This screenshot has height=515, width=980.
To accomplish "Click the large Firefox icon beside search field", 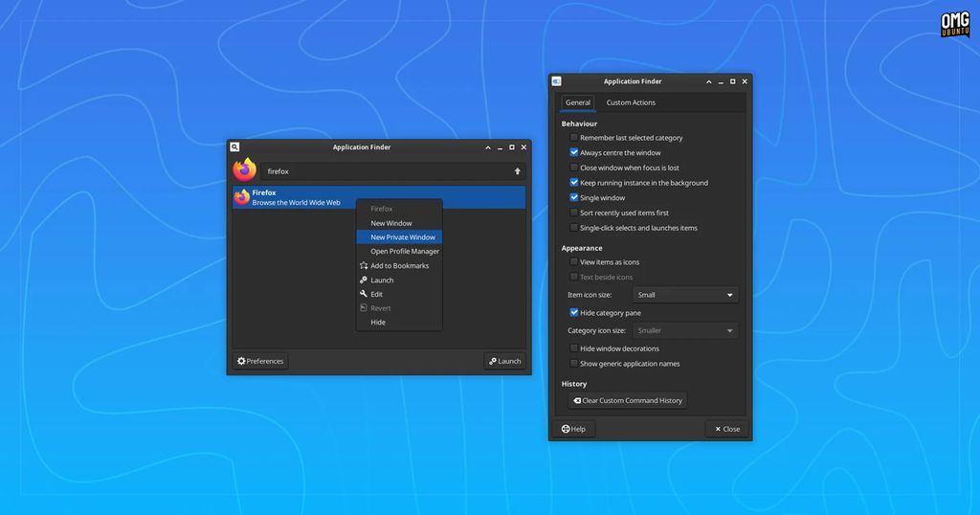I will (244, 170).
